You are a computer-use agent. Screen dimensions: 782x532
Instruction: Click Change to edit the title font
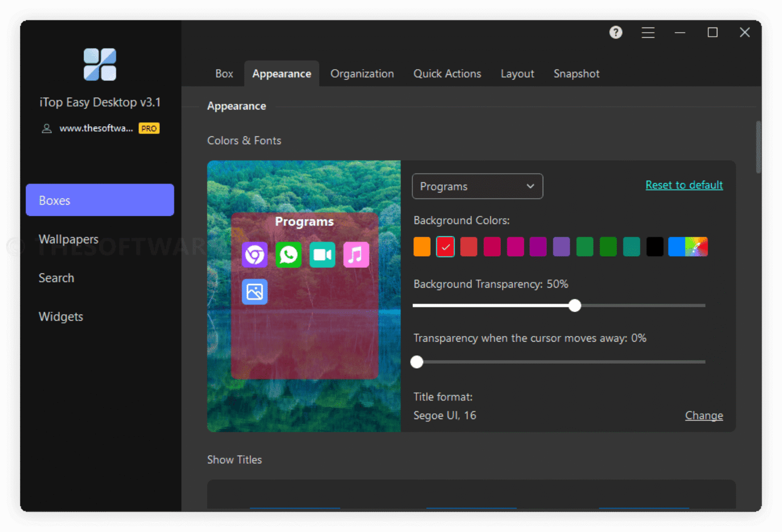click(704, 415)
